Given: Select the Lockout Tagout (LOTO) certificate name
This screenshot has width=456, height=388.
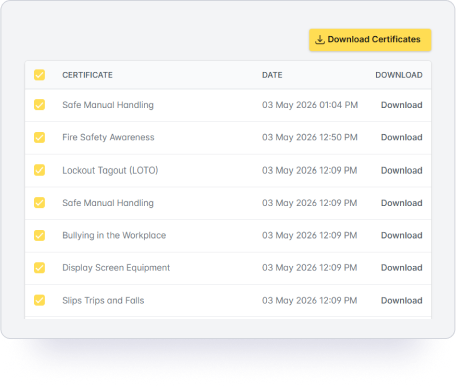Looking at the screenshot, I should pyautogui.click(x=110, y=170).
